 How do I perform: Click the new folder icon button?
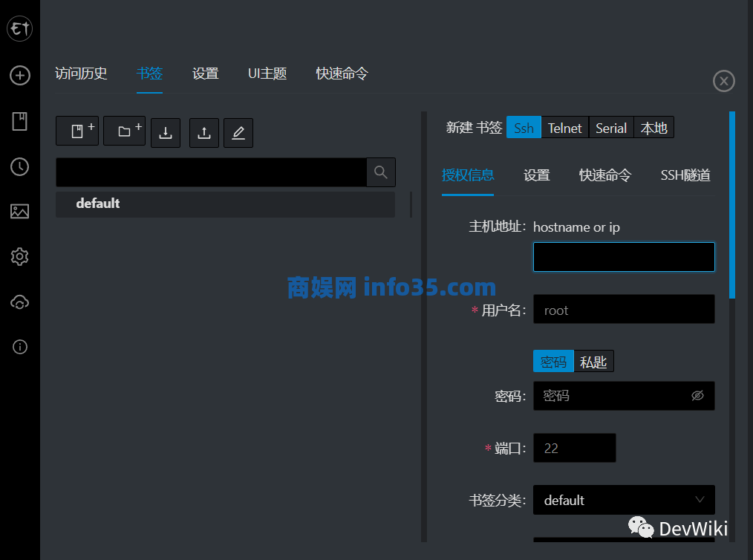(x=124, y=131)
